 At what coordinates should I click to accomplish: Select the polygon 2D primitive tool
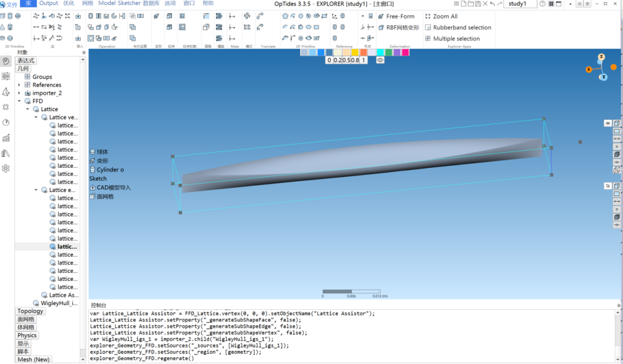tap(285, 16)
